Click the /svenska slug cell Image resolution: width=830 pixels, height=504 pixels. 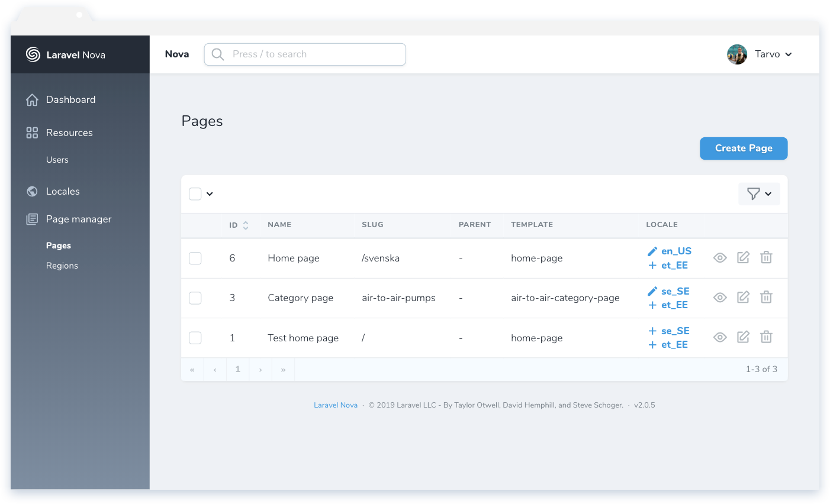pos(381,259)
